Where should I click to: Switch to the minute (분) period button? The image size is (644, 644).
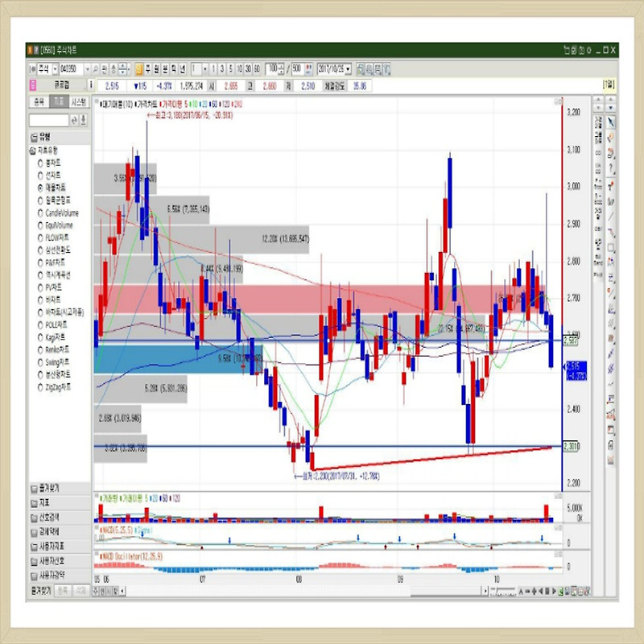pos(166,69)
